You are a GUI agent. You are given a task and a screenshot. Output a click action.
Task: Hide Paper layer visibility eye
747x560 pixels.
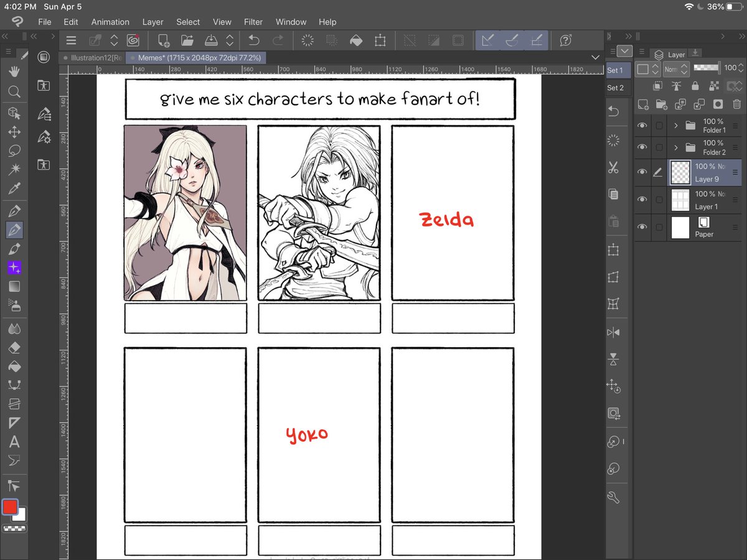[x=642, y=228]
